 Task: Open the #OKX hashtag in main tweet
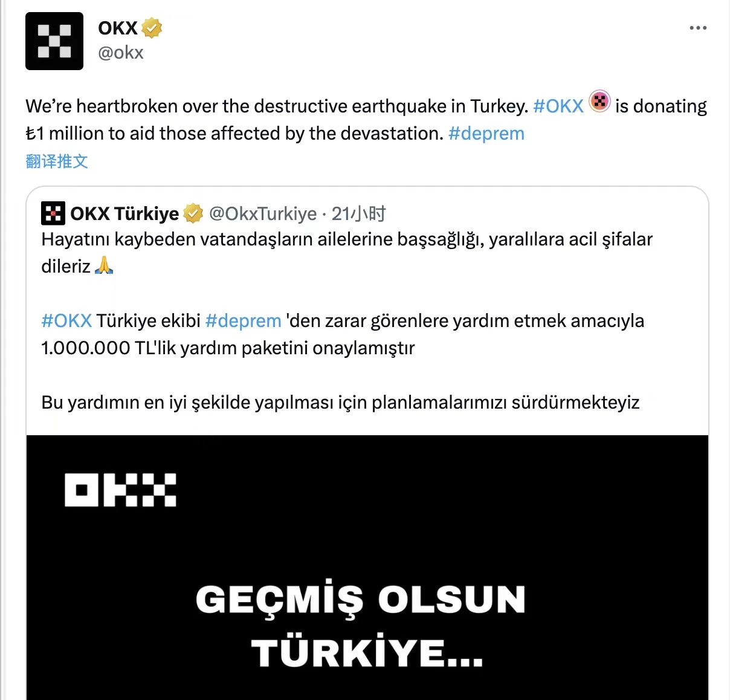[558, 106]
